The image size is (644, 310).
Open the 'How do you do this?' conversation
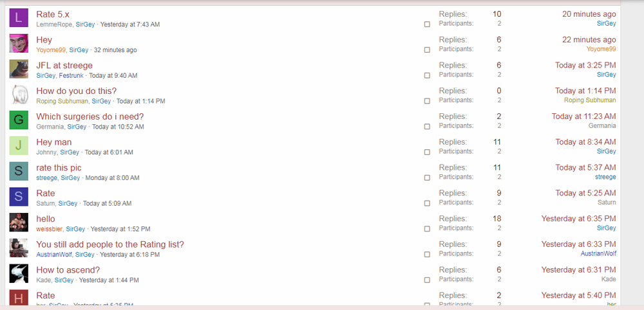click(x=76, y=91)
